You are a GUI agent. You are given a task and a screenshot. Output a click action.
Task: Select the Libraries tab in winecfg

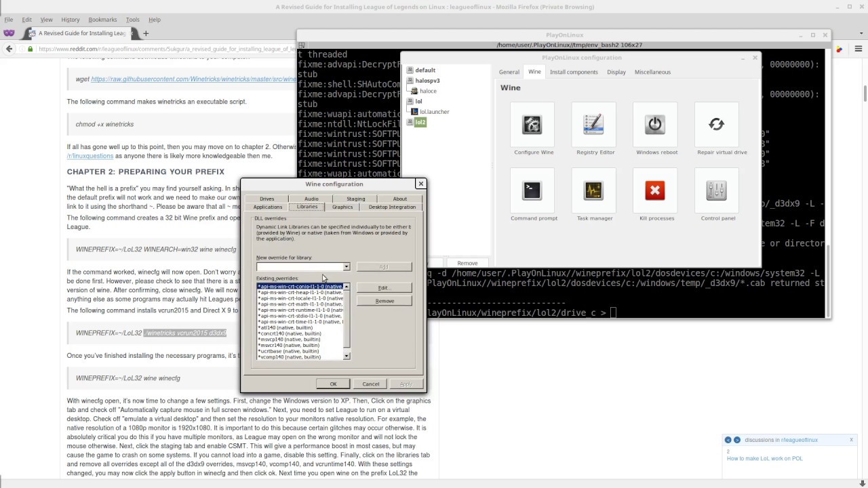[307, 207]
